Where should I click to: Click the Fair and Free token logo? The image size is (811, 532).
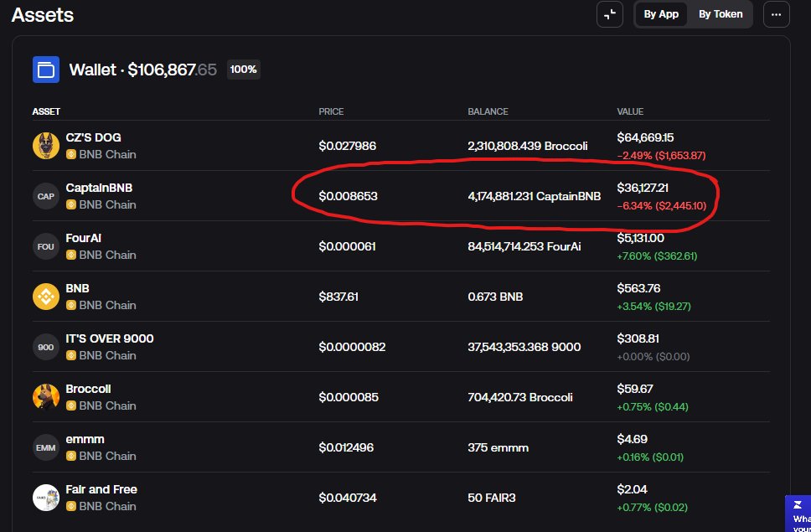pyautogui.click(x=46, y=498)
